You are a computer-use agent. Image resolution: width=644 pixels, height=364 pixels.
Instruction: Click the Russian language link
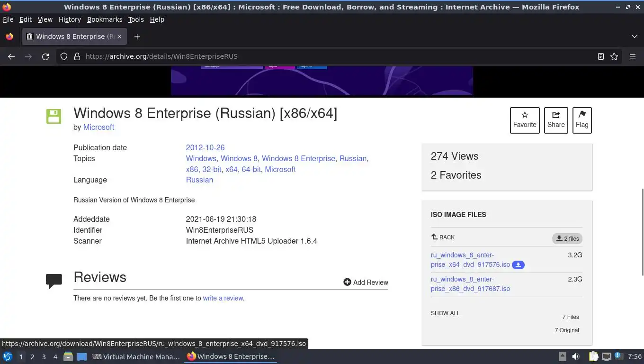point(199,180)
